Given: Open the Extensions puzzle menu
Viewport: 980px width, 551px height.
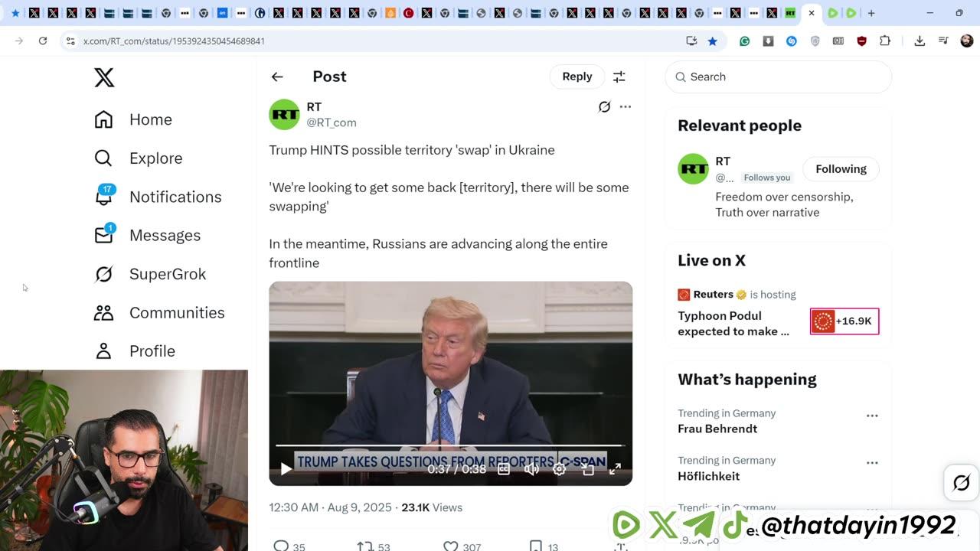Looking at the screenshot, I should click(x=885, y=41).
